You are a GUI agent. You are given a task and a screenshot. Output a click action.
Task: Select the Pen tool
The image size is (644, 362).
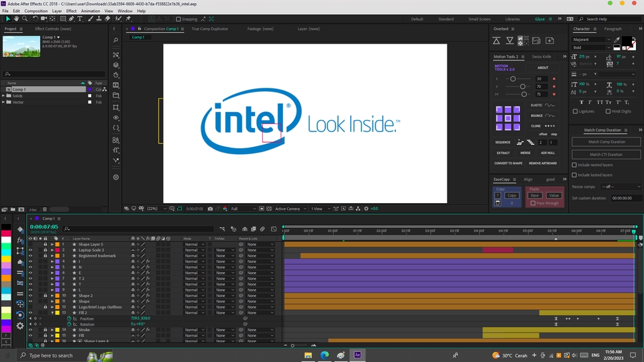click(x=72, y=19)
